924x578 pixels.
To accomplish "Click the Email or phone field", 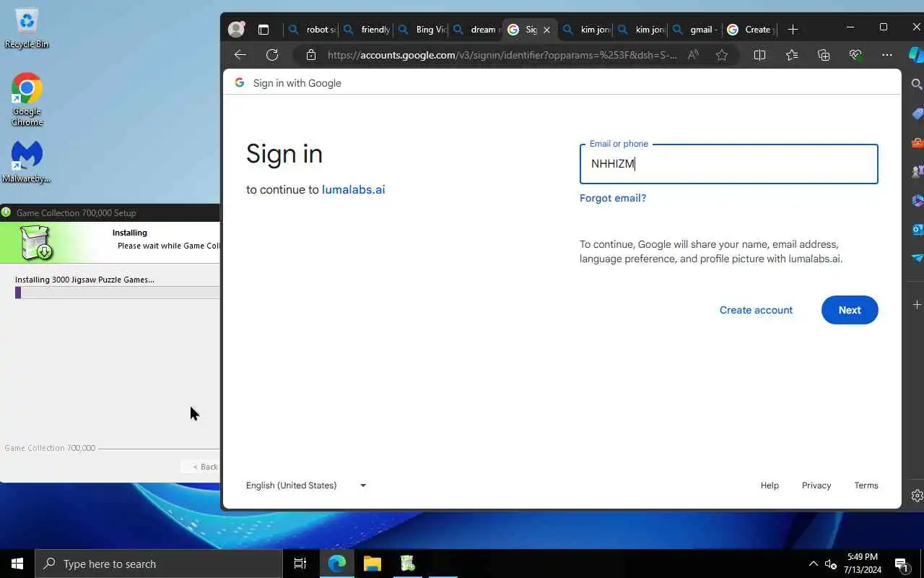I will click(x=728, y=164).
